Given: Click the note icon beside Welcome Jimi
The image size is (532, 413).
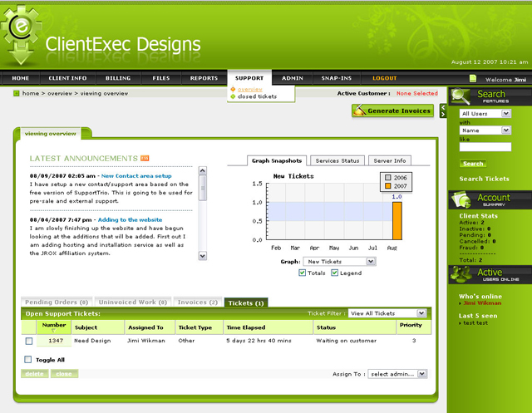Looking at the screenshot, I should pos(473,79).
